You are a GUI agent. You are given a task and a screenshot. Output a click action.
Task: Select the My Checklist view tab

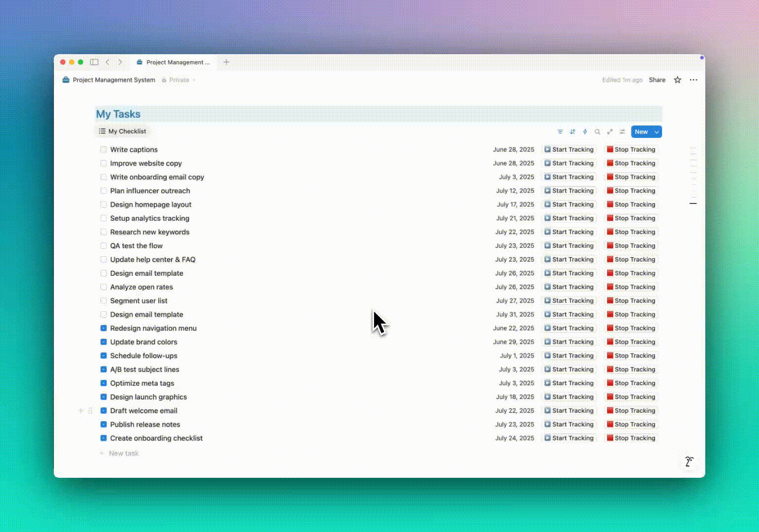(x=122, y=131)
